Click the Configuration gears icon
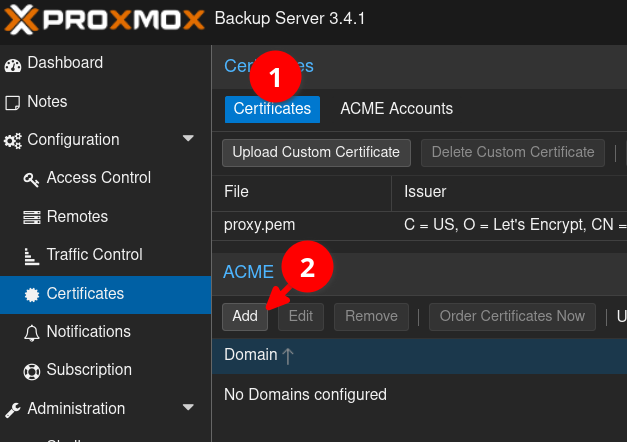Screen dimensions: 627x442 point(13,141)
